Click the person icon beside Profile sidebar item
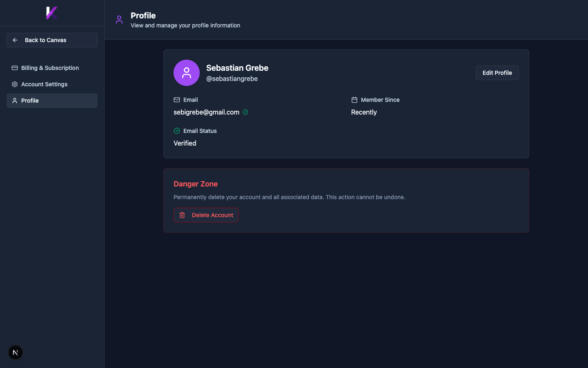588x368 pixels. pos(14,101)
